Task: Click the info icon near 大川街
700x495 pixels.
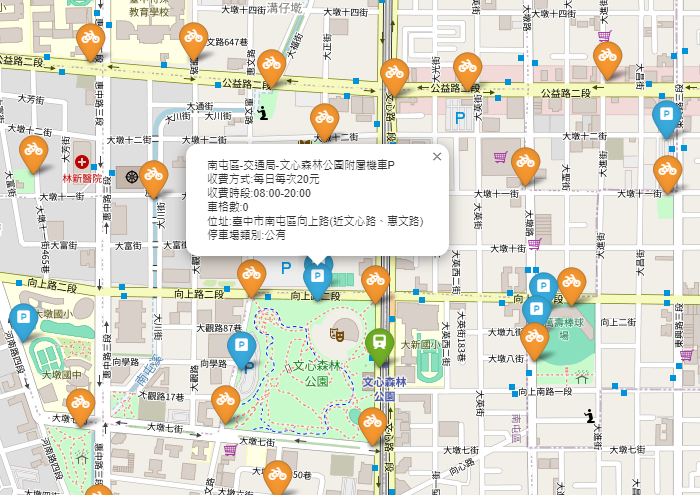Action: (x=263, y=113)
